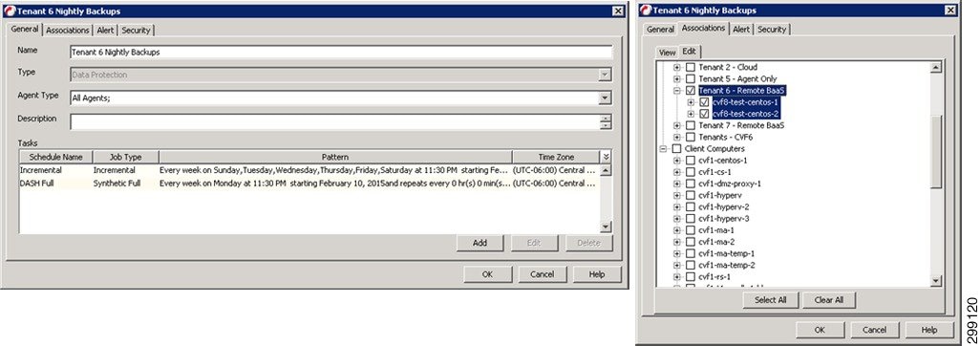Click the Description text field
The width and height of the screenshot is (980, 346).
(334, 121)
